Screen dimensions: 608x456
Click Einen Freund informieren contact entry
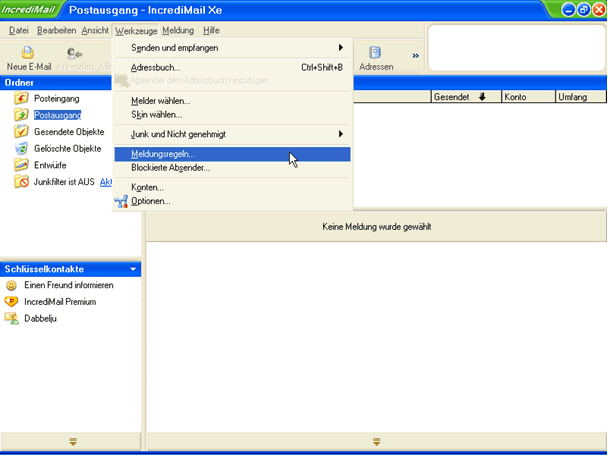click(69, 285)
